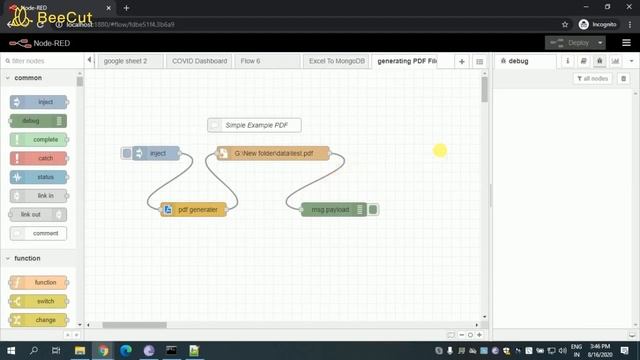640x360 pixels.
Task: Open Windows taskbar search
Action: (34, 351)
